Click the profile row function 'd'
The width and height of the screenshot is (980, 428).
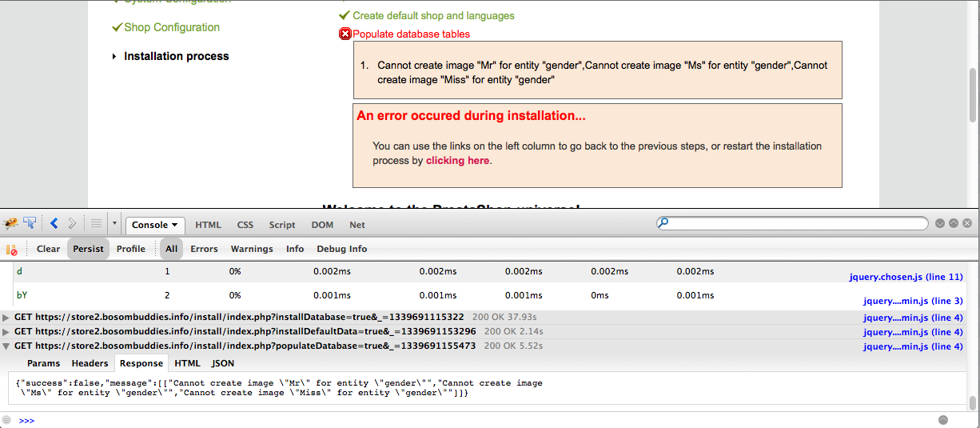[19, 271]
